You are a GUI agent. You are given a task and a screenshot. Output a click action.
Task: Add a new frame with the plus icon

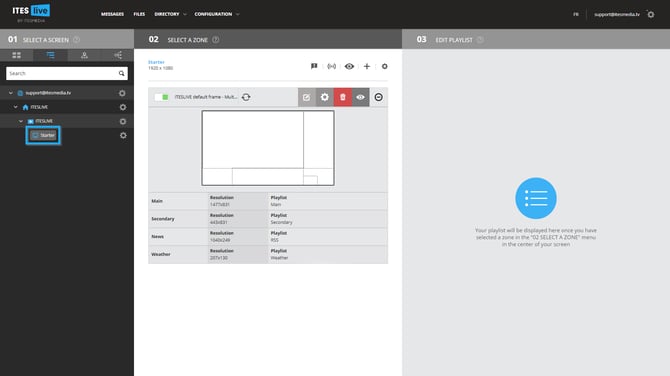point(367,66)
